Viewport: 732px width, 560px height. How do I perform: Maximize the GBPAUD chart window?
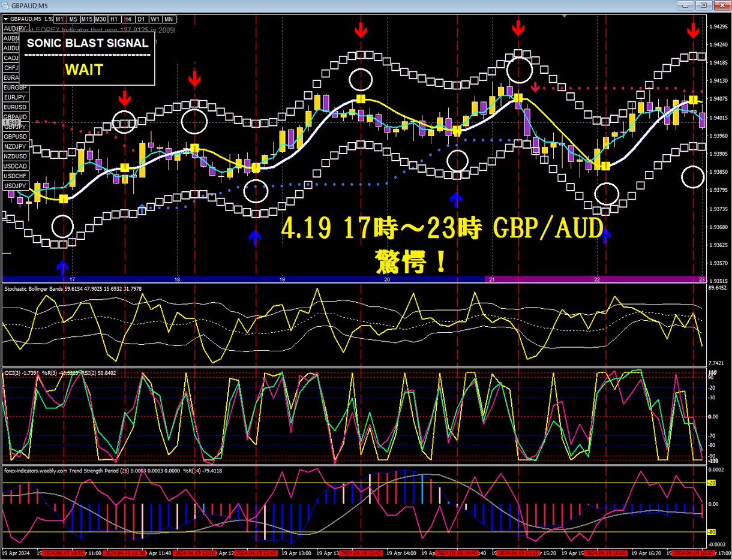click(704, 5)
